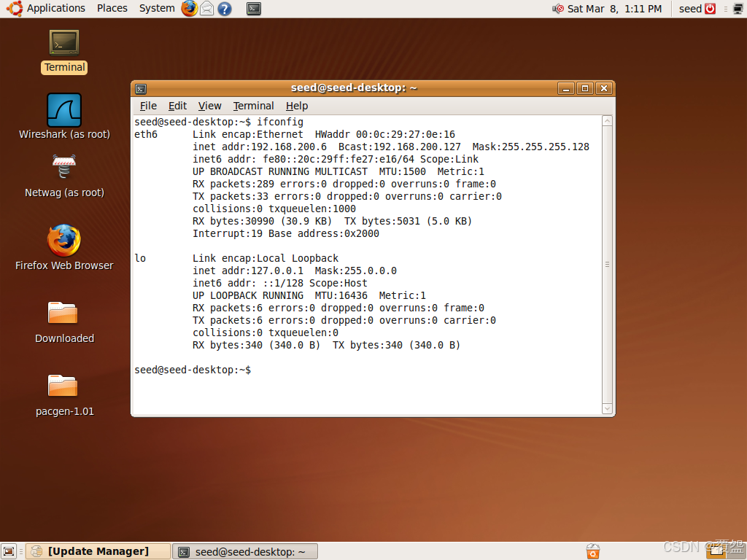
Task: Click the muted volume icon
Action: click(x=558, y=9)
